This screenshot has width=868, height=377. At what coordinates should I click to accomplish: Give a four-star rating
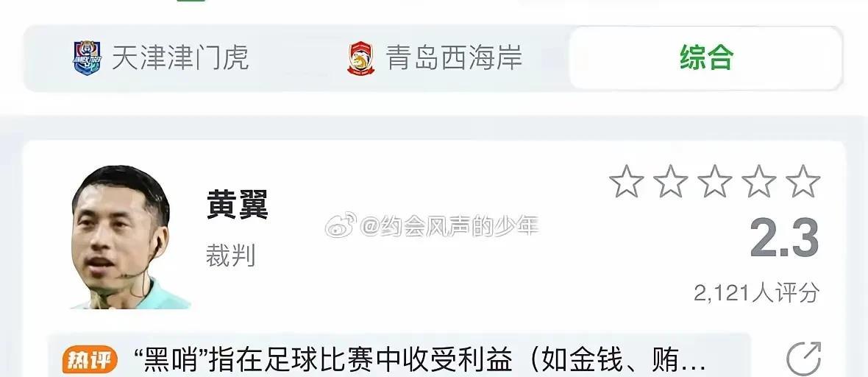[x=759, y=181]
